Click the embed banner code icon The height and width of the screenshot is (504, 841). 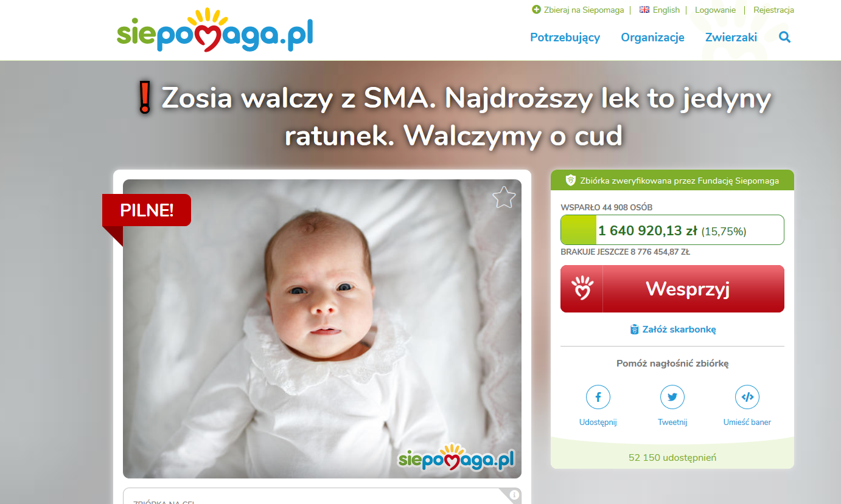747,397
